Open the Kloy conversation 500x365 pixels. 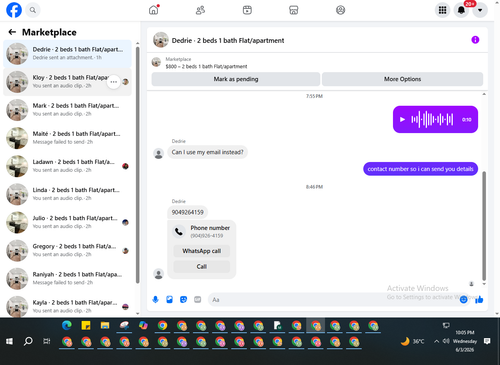pos(67,82)
